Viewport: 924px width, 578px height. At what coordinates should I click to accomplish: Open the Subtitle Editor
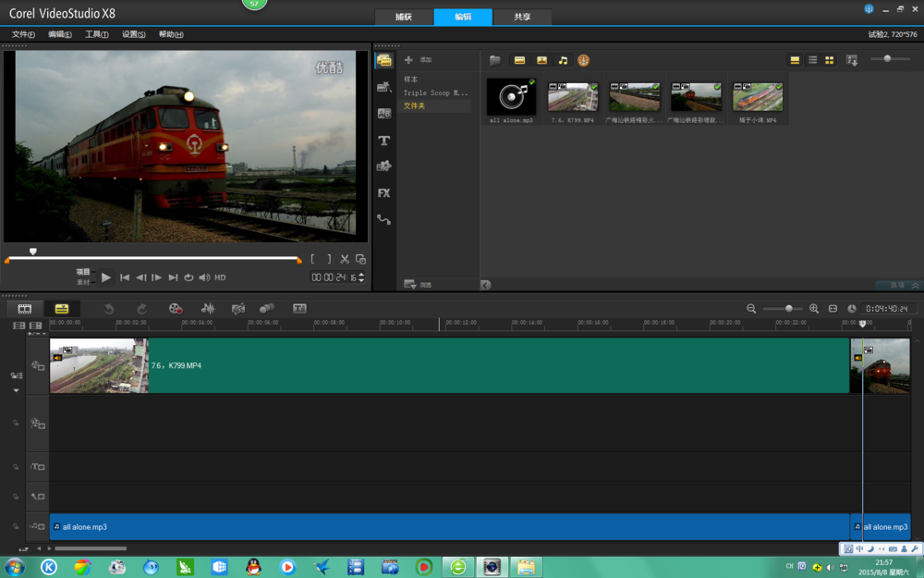(x=299, y=309)
